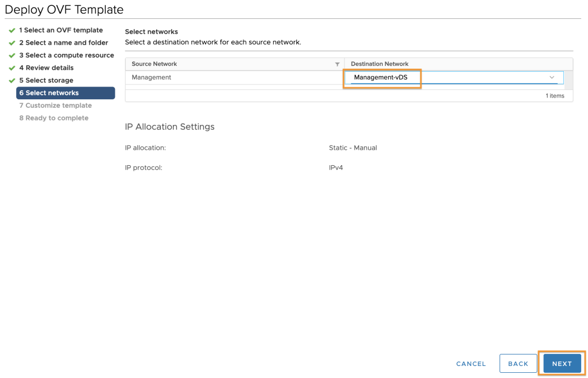Screen dimensions: 588x378
Task: Click the 'IP allocation:' label
Action: coord(145,147)
